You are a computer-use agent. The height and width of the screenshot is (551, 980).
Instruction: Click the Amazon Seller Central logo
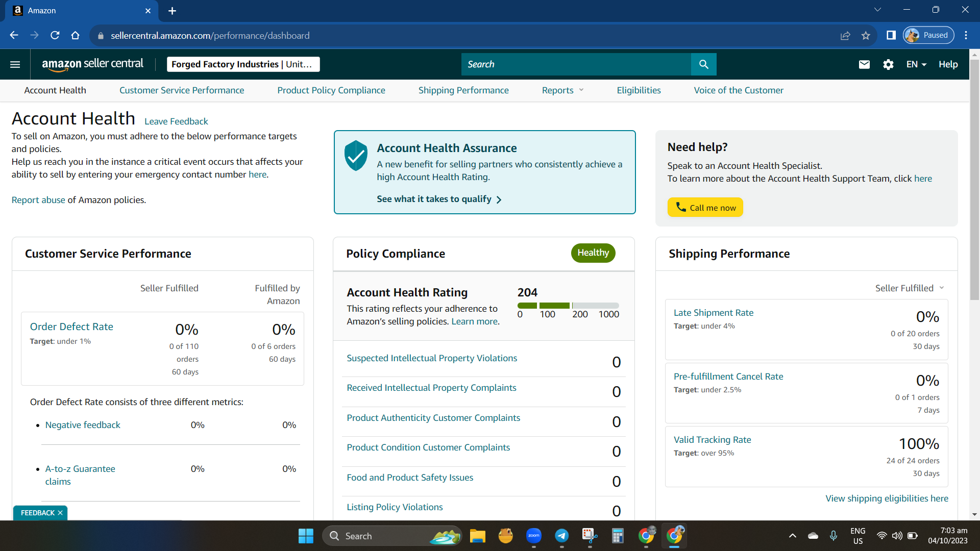[x=92, y=64]
